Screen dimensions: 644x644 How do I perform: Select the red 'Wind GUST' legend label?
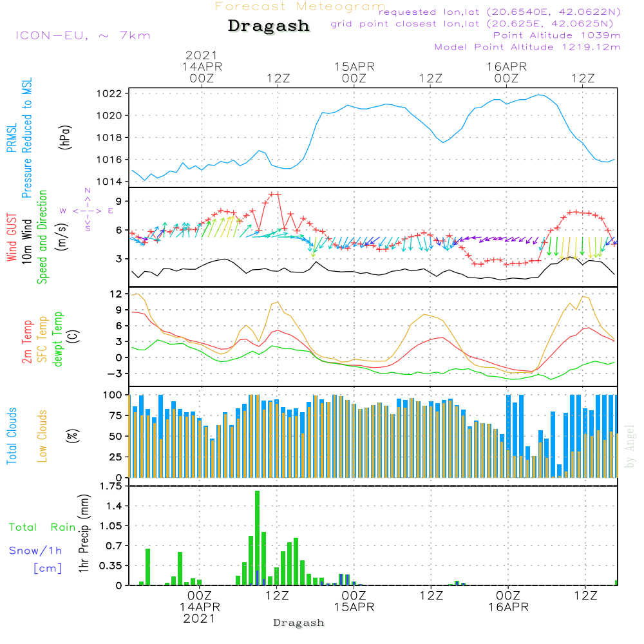12,237
